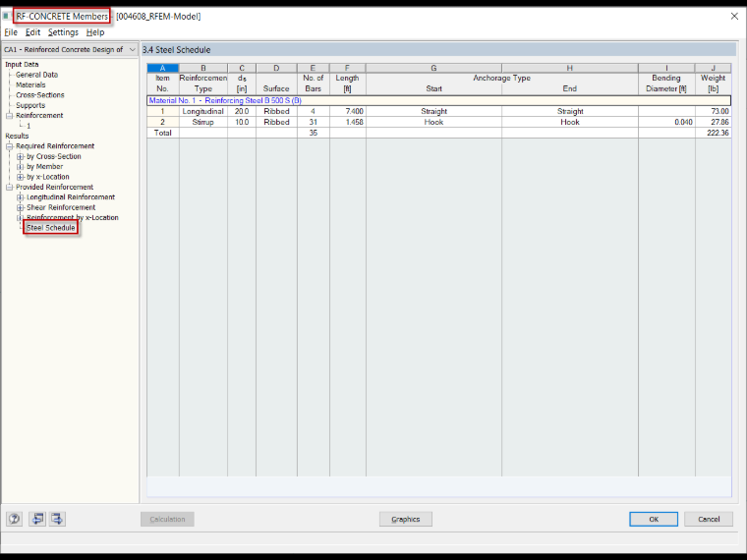Collapse the Reinforcement tree node
Image resolution: width=747 pixels, height=560 pixels.
9,116
